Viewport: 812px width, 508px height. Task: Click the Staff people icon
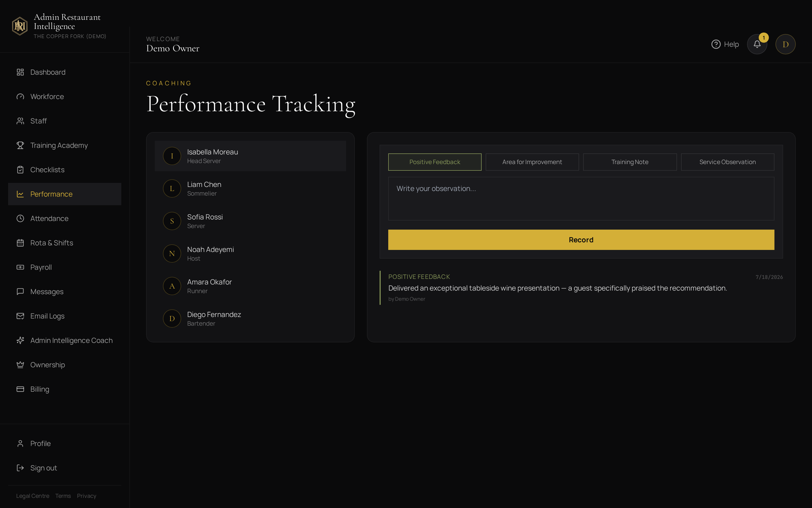click(x=20, y=121)
